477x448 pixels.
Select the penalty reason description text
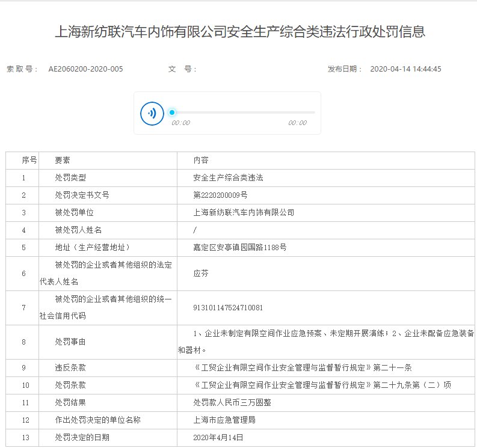(x=326, y=342)
